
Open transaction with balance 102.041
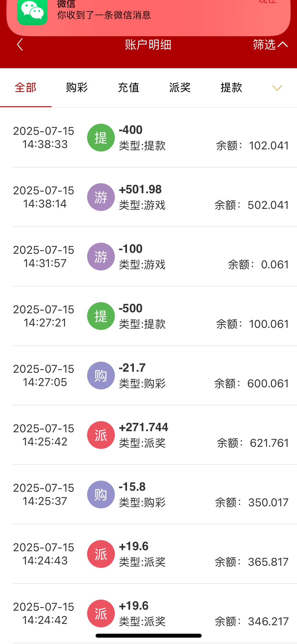point(185,138)
